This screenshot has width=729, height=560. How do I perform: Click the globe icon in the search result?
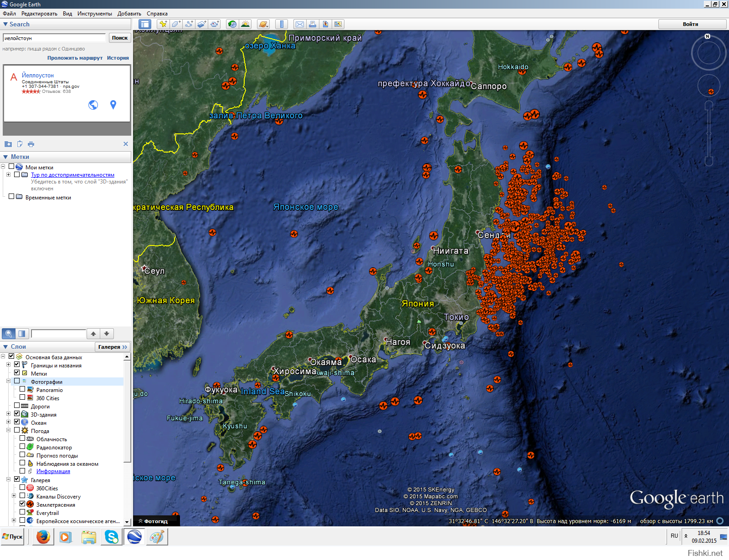coord(93,105)
